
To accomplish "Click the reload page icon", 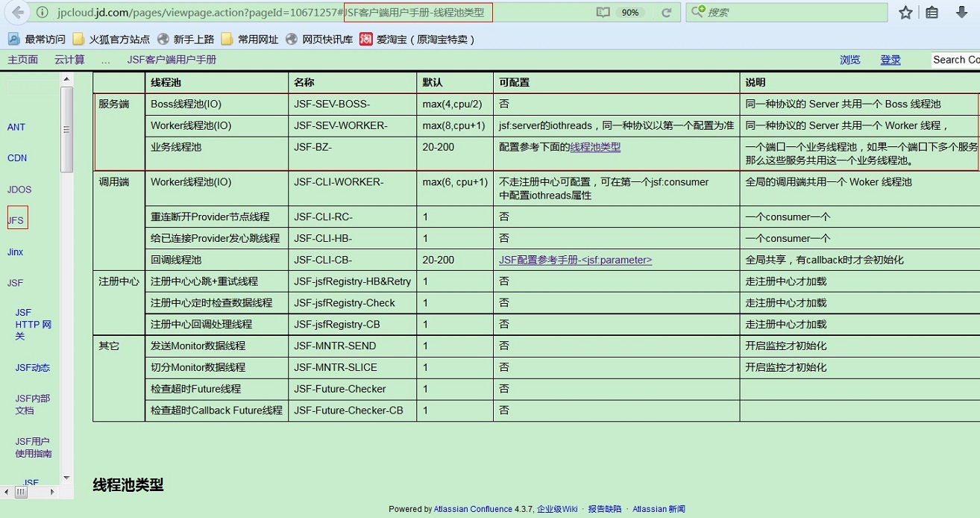I will tap(667, 13).
